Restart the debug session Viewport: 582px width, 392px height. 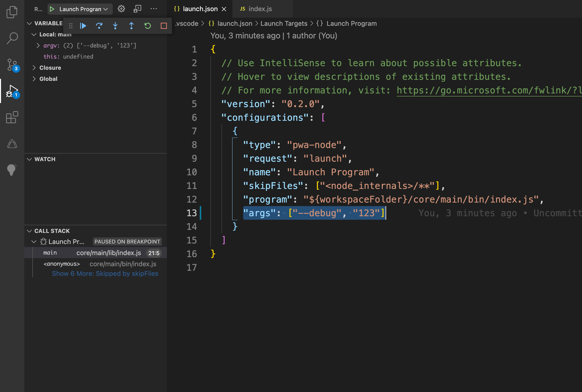coord(148,26)
